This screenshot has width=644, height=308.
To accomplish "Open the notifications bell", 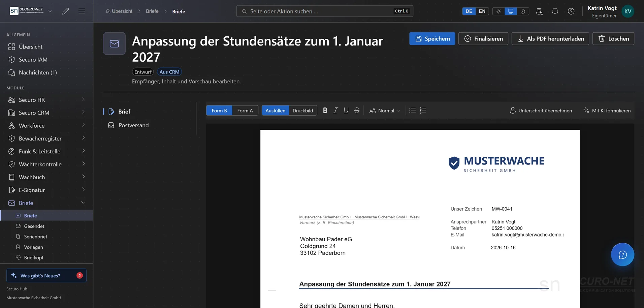I will pyautogui.click(x=555, y=11).
